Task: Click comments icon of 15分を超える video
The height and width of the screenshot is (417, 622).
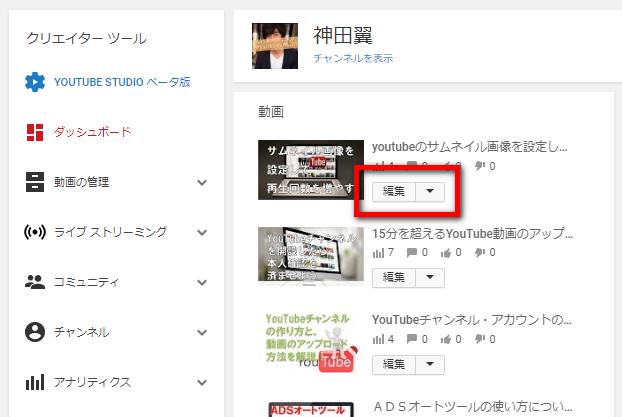Action: 412,253
